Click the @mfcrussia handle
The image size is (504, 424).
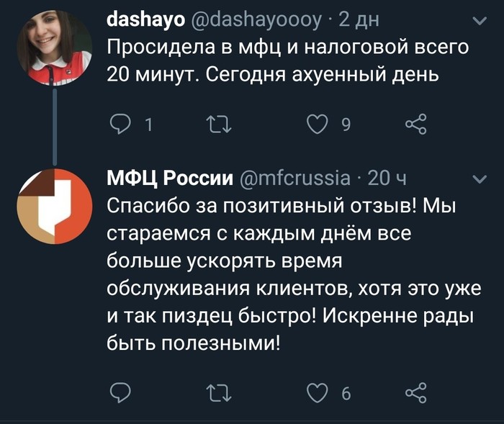[294, 179]
